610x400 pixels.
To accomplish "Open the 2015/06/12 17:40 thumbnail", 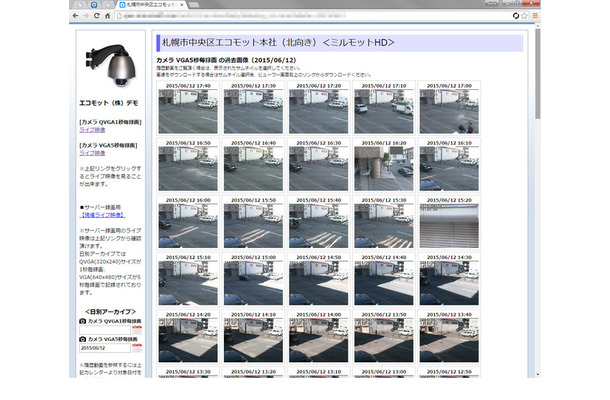I will (x=188, y=111).
